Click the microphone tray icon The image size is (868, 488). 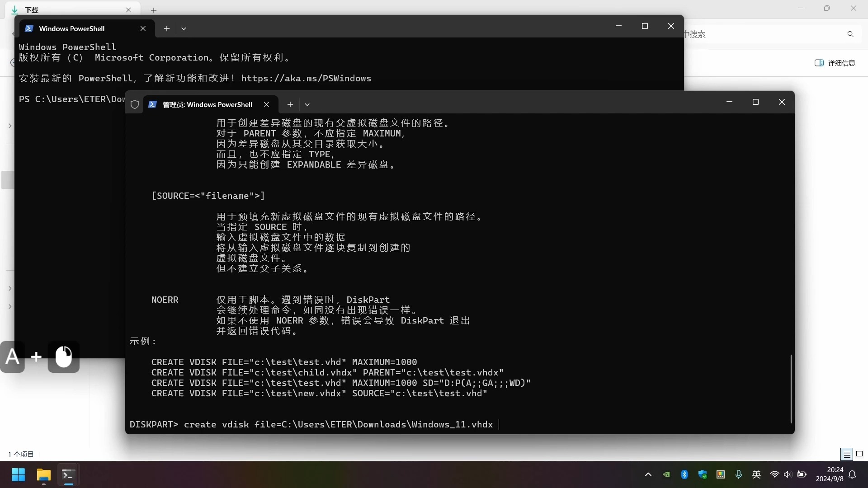(x=739, y=474)
